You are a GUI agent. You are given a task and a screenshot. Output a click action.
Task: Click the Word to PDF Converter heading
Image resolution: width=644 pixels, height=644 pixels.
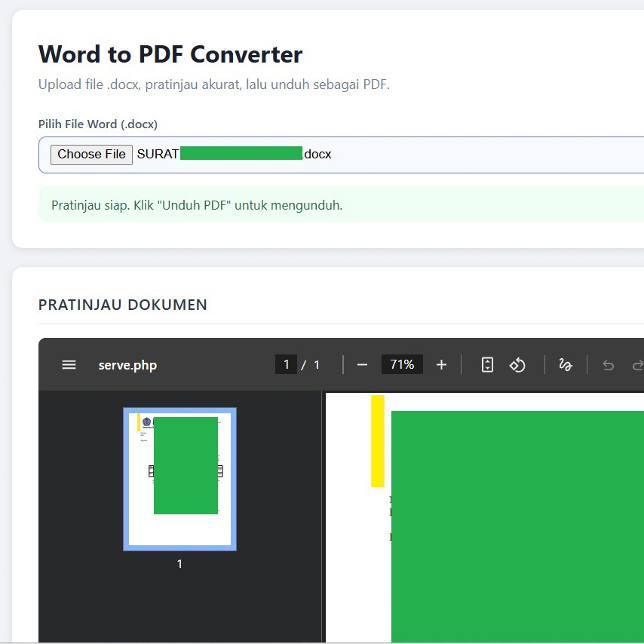[x=170, y=54]
